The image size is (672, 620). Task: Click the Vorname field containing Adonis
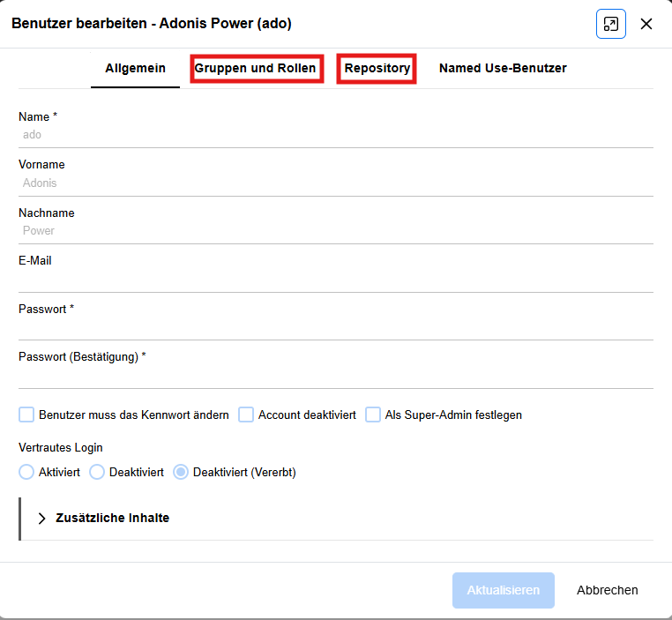coord(335,183)
